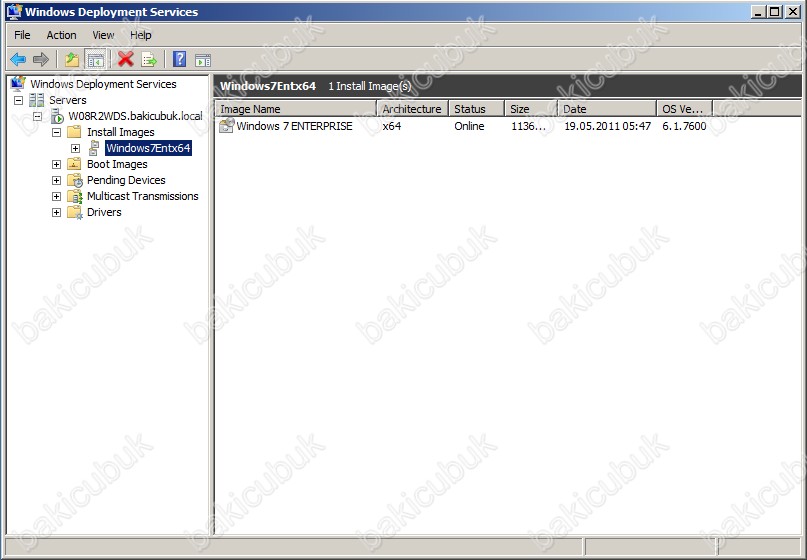The image size is (807, 560).
Task: Open help with the question mark icon
Action: coord(180,60)
